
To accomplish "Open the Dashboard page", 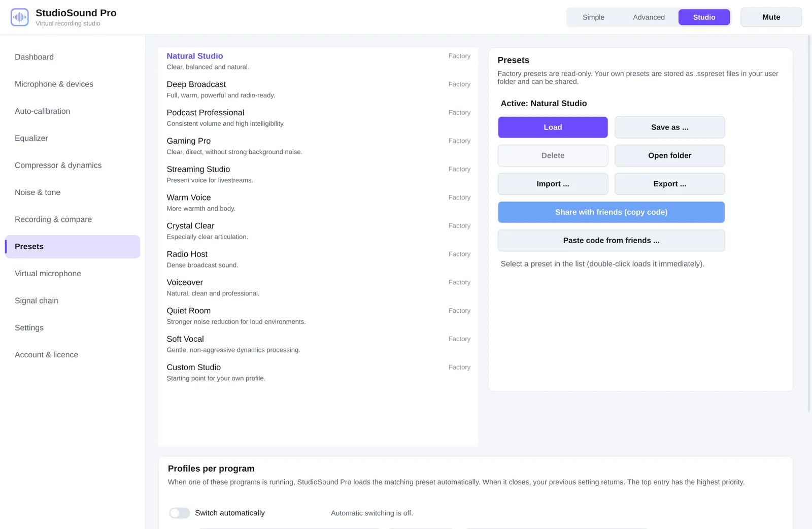I will 73,57.
